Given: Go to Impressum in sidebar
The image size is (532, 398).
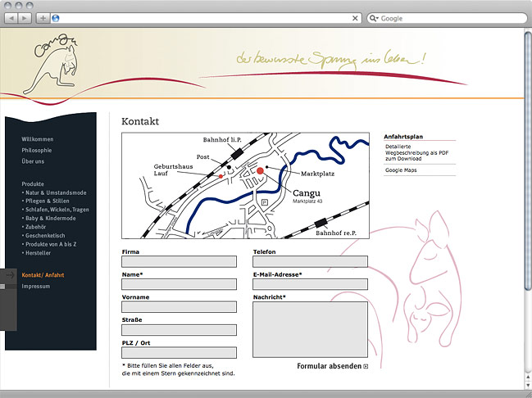Looking at the screenshot, I should point(36,287).
